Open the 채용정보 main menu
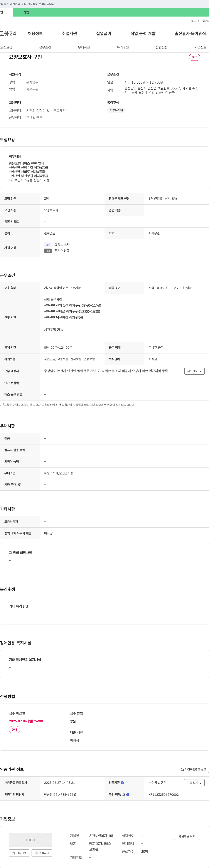Viewport: 209px width, 868px height. pos(35,33)
